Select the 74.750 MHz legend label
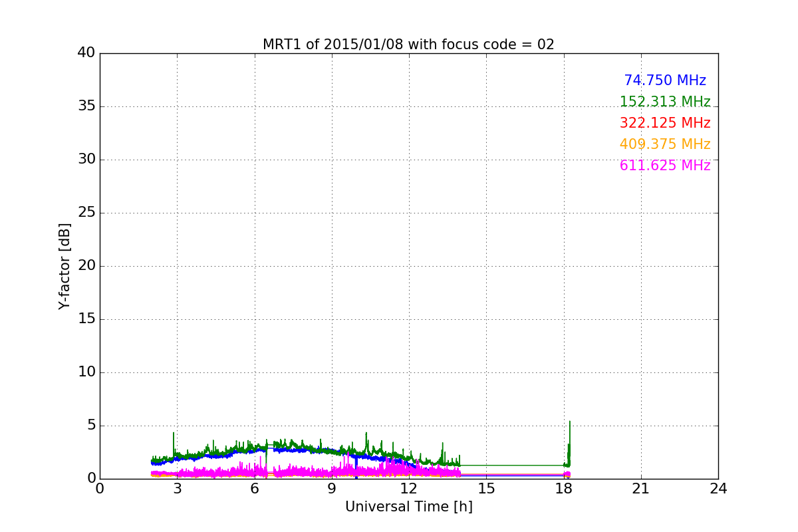The height and width of the screenshot is (532, 798). 665,80
